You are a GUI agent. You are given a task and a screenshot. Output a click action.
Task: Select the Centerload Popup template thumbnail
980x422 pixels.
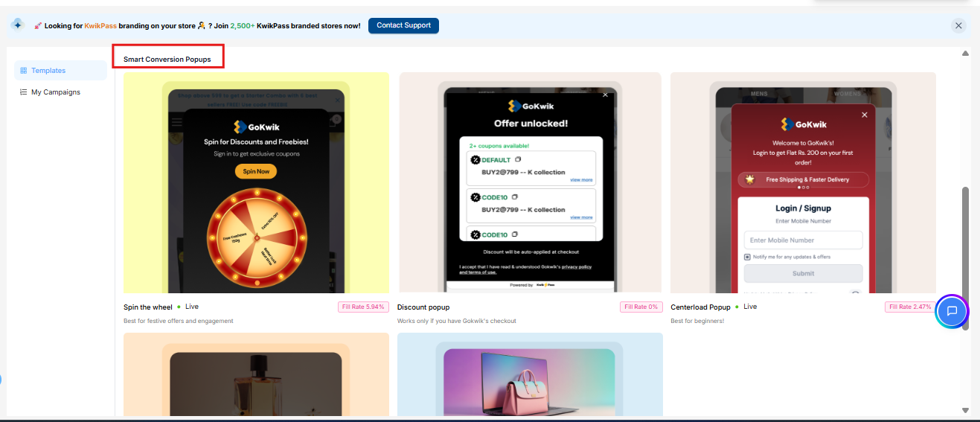coord(803,182)
